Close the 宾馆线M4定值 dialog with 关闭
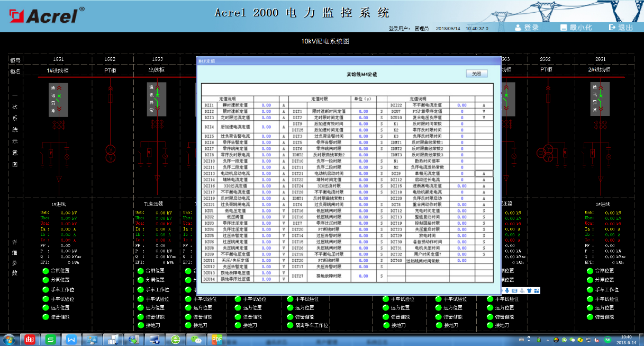The height and width of the screenshot is (346, 644). click(x=476, y=74)
